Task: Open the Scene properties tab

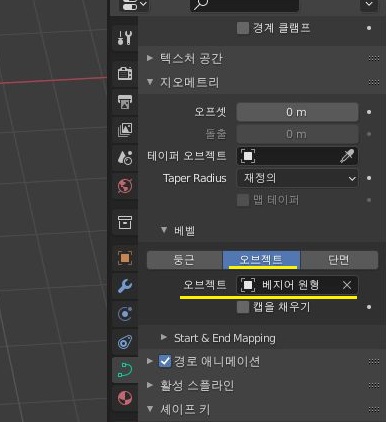Action: (x=125, y=158)
